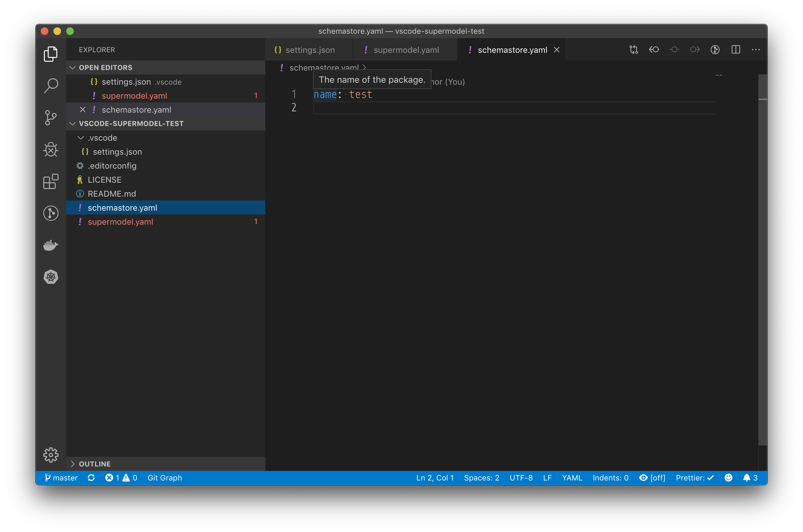Switch to the supermodel.yaml tab
803x532 pixels.
pos(405,50)
